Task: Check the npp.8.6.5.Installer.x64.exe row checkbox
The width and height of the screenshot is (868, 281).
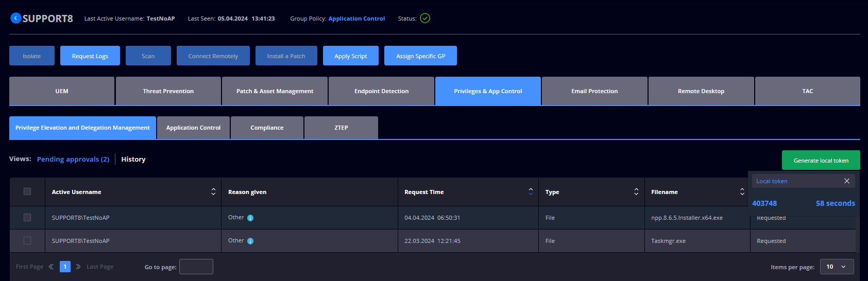Action: pos(27,217)
